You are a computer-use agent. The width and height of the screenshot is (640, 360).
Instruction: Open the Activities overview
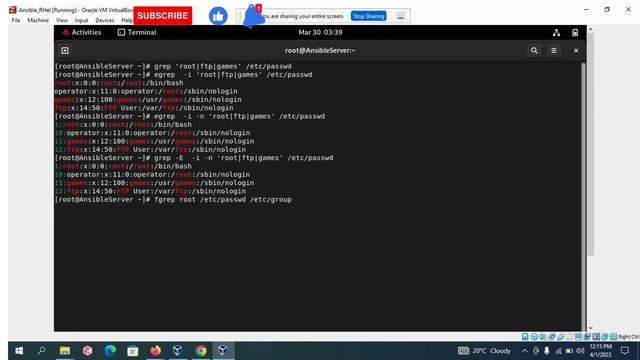[x=82, y=32]
